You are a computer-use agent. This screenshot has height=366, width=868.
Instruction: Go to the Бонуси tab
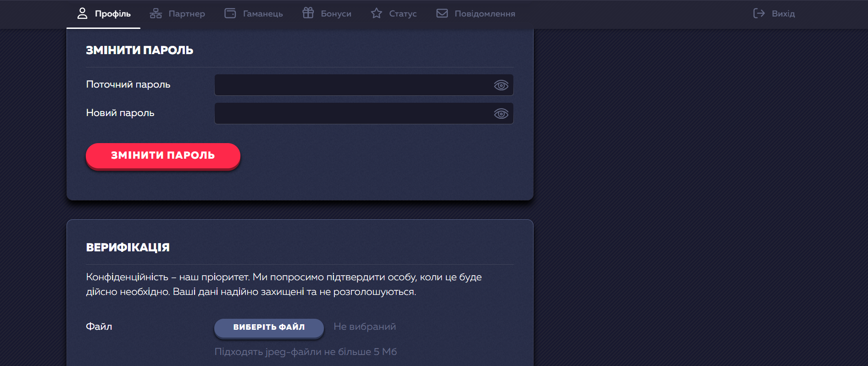327,14
